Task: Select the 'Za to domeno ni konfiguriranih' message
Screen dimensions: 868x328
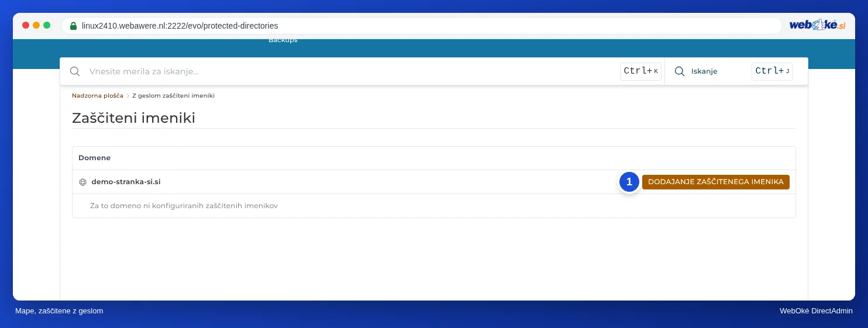Action: click(184, 206)
